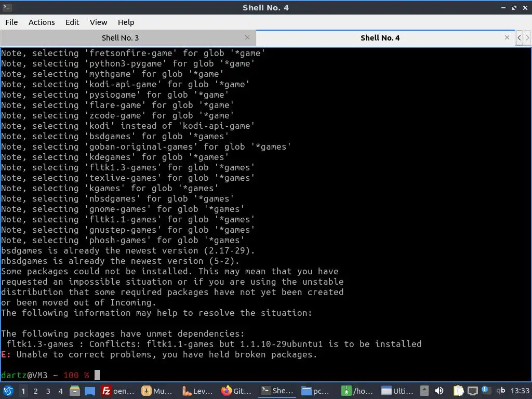Click the 'kdegames' note line
532x399 pixels.
coord(115,157)
